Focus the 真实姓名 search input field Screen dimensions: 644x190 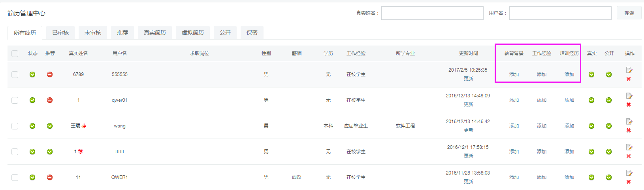432,13
